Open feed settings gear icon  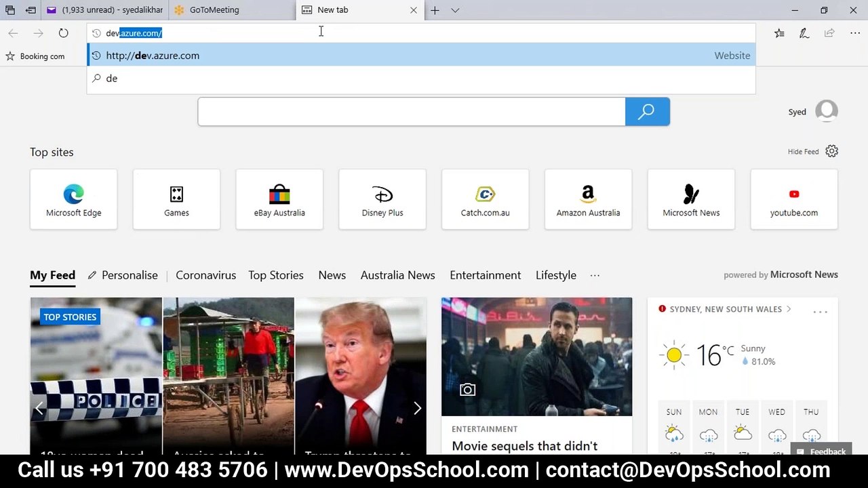(831, 151)
